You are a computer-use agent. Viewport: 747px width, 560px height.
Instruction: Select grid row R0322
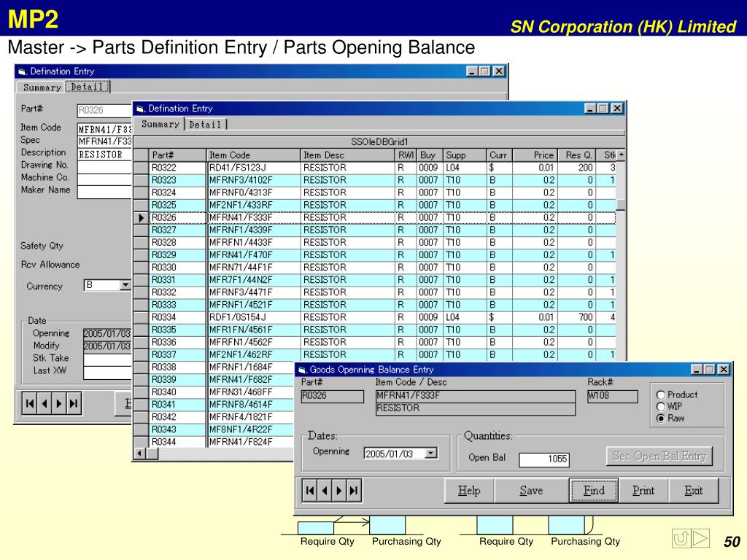pos(375,168)
